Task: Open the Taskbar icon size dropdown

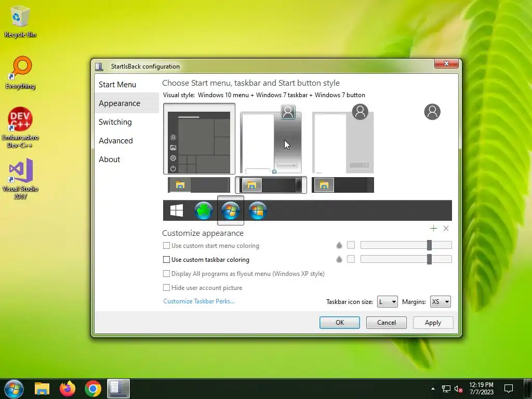Action: click(387, 302)
